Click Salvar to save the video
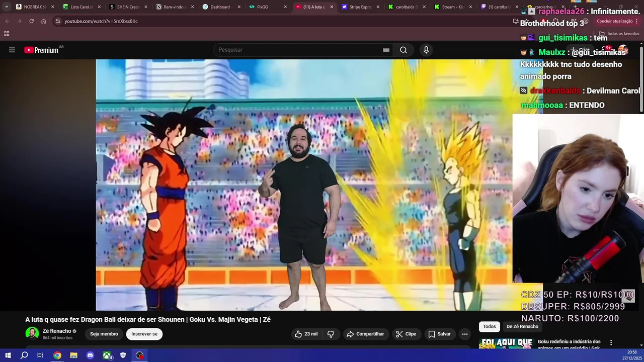644x362 pixels. pyautogui.click(x=439, y=334)
